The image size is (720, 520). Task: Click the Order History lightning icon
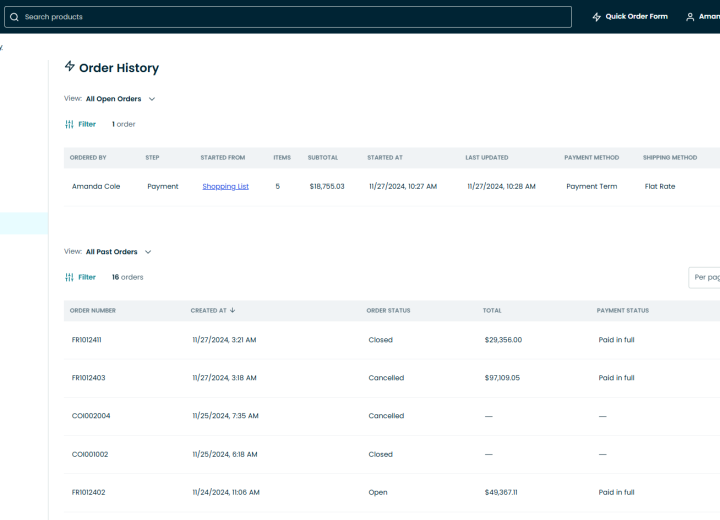click(69, 66)
